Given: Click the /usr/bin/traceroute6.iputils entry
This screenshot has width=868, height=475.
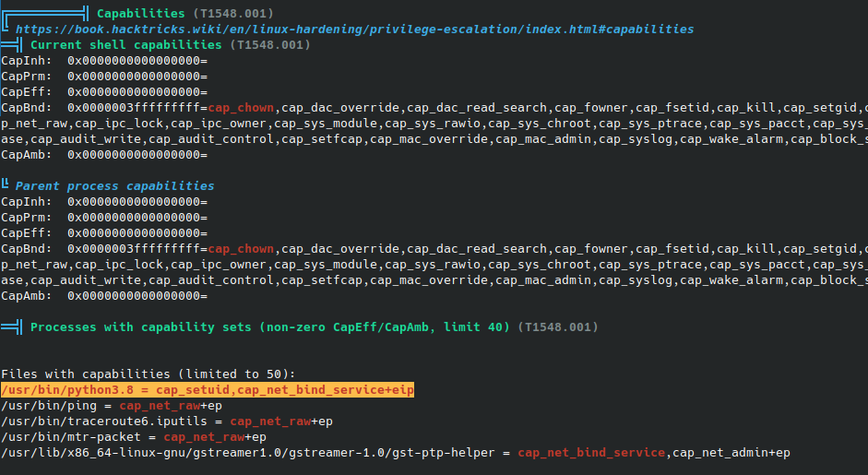Looking at the screenshot, I should pos(167,422).
